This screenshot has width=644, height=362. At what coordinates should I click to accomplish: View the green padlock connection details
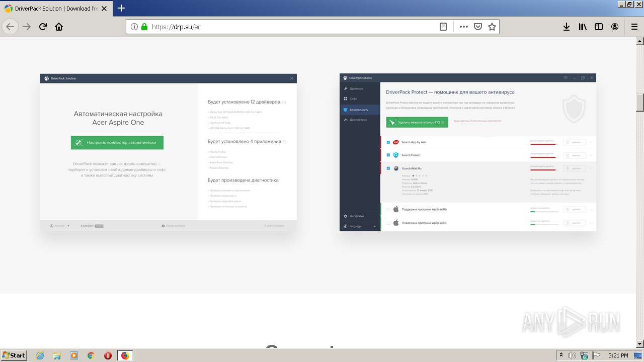click(x=144, y=27)
